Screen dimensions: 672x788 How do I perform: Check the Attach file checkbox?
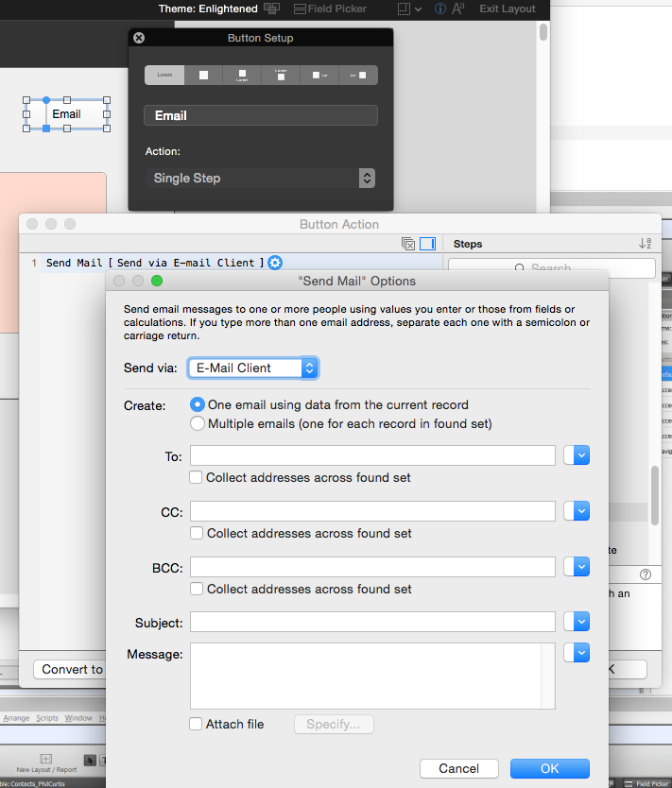click(x=196, y=724)
